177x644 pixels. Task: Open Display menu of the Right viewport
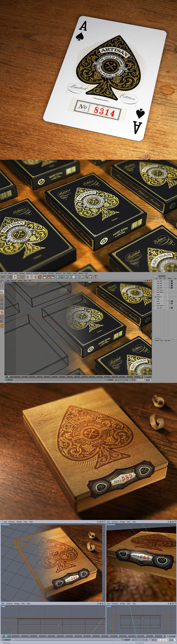point(17,603)
